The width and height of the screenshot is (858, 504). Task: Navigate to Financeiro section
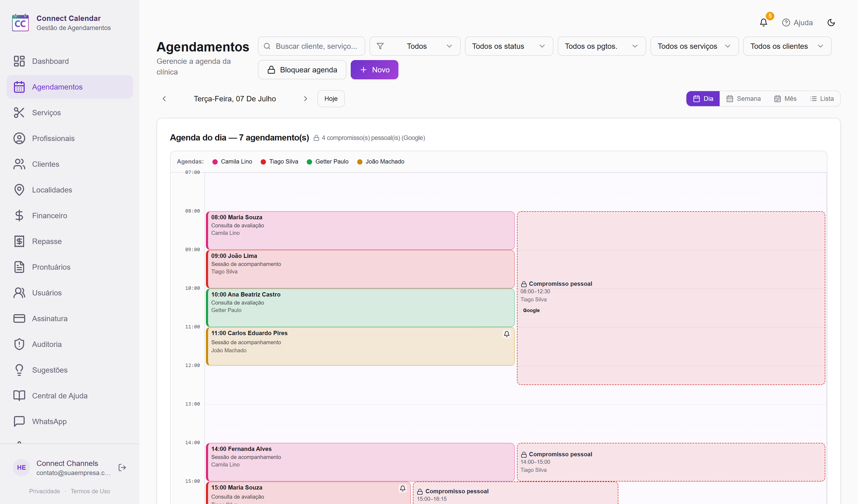point(69,216)
